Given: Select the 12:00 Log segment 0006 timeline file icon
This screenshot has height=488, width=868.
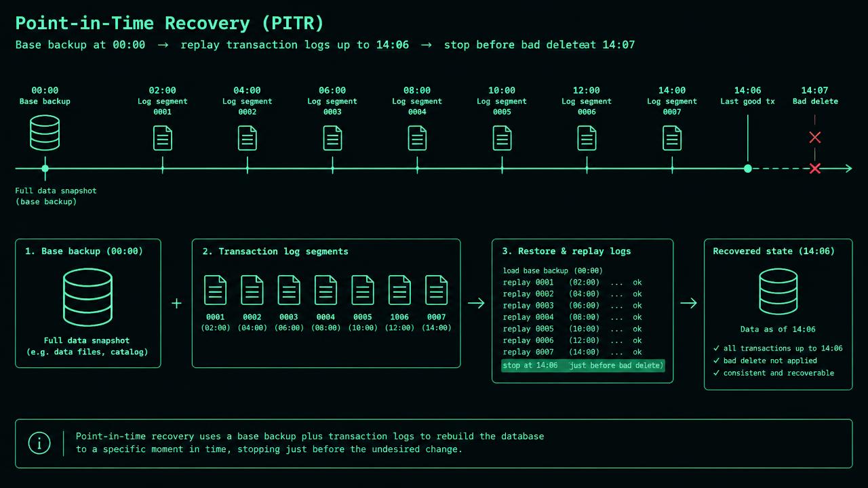Looking at the screenshot, I should tap(587, 138).
